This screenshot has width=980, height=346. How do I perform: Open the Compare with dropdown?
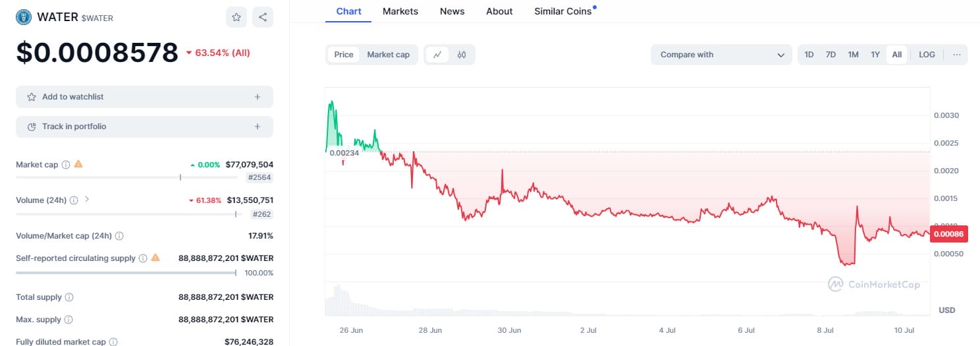coord(721,55)
